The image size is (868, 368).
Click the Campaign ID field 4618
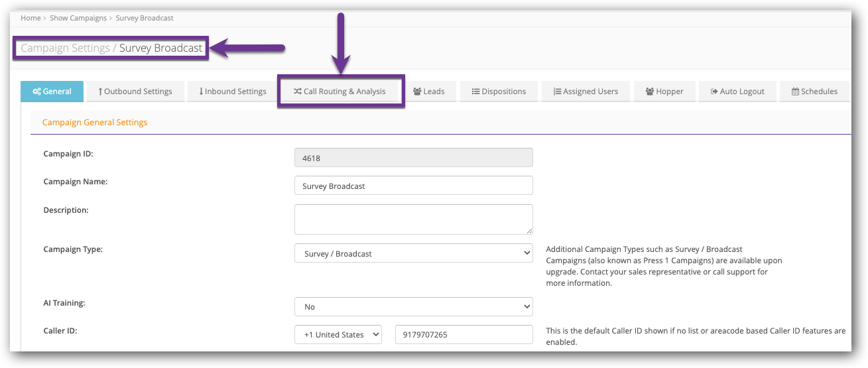pos(413,157)
